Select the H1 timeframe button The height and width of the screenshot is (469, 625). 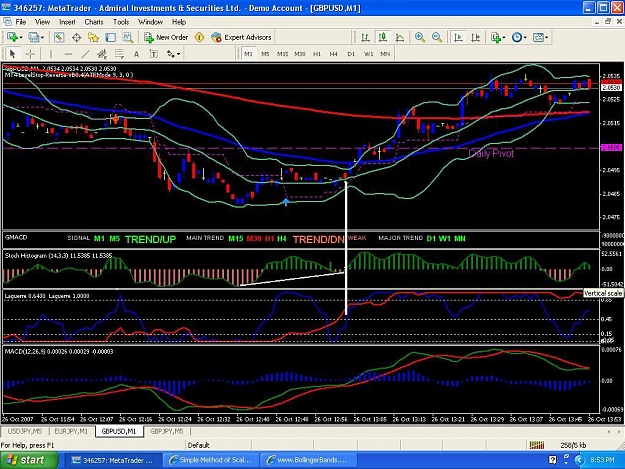tap(317, 54)
